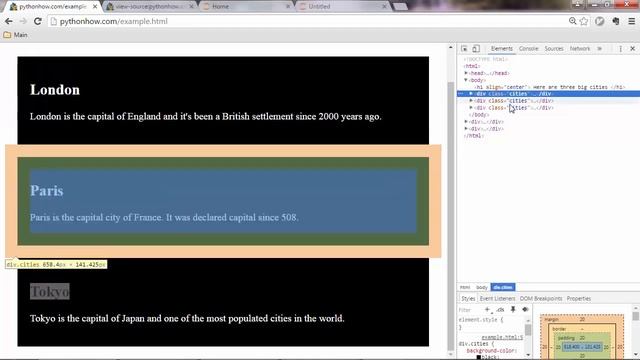Toggle the .cls element classes button

[500, 310]
